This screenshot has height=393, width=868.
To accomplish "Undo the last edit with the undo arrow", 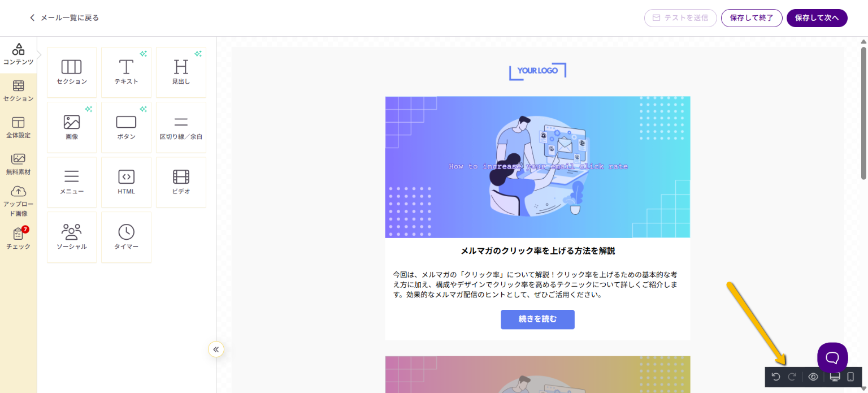I will [x=776, y=377].
